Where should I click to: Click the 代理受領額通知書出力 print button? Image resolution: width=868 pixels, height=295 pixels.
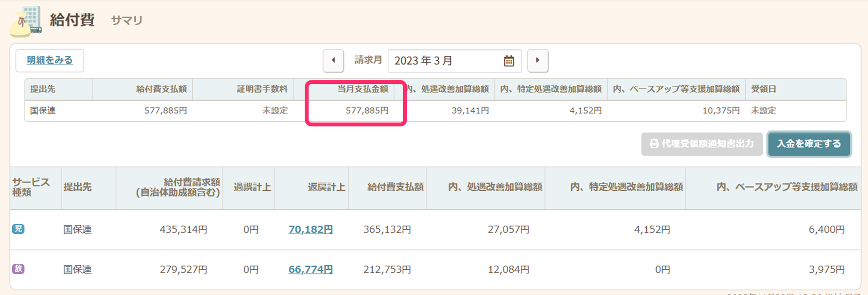point(702,144)
